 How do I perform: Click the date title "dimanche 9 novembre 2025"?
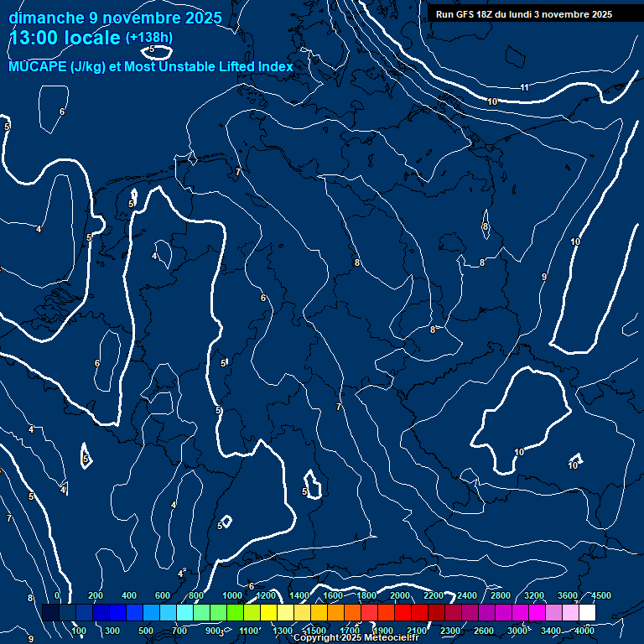[115, 18]
